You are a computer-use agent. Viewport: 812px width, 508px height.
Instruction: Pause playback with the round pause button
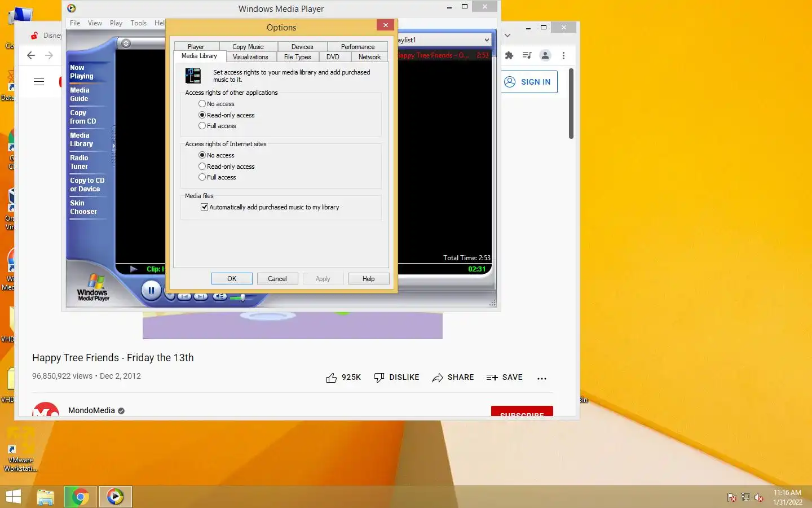(151, 291)
